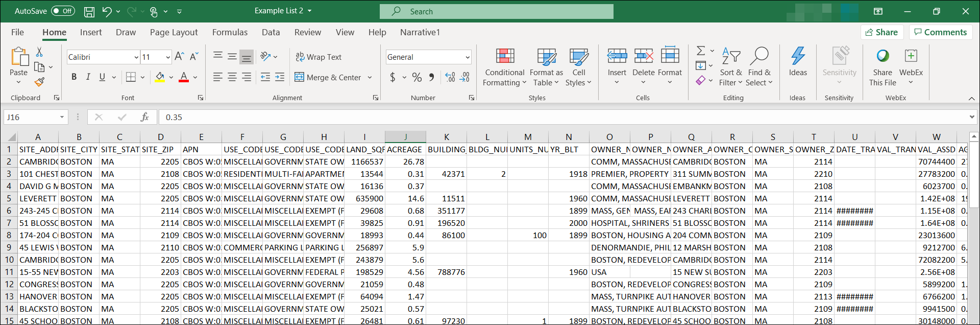Click Increase Decimal icon

click(450, 77)
